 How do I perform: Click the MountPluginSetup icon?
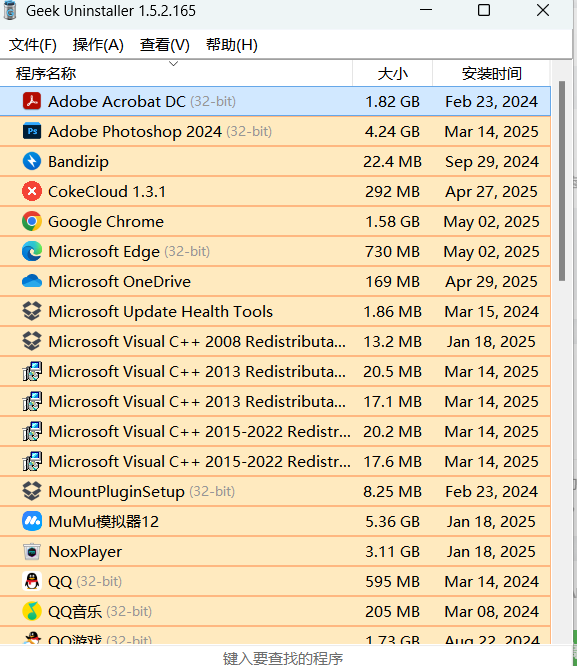32,491
